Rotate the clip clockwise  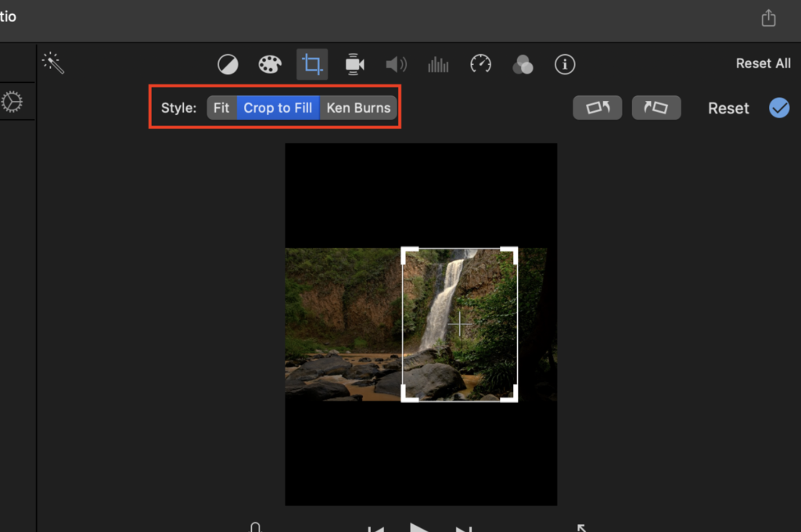656,108
